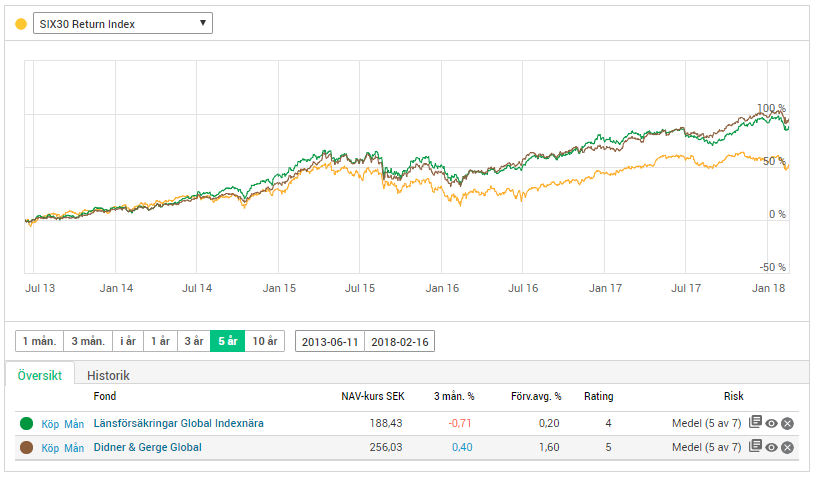Viewport: 816px width, 478px height.
Task: Click Mån link for Didner & Gerge Global
Action: point(74,447)
